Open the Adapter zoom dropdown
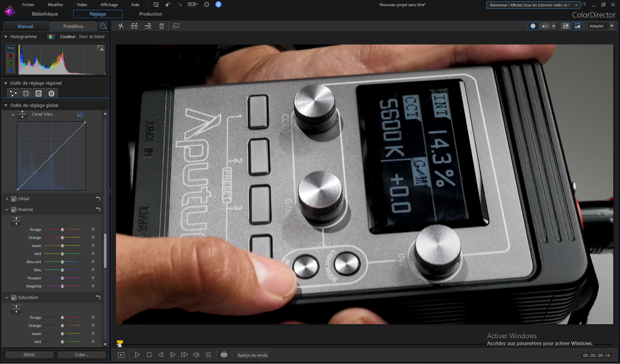 612,26
